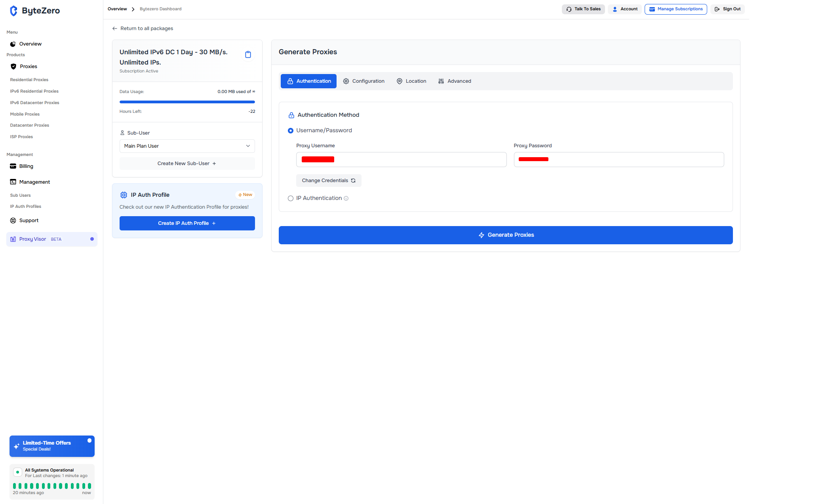The height and width of the screenshot is (504, 824).
Task: Go to Datacenter Proxies
Action: tap(30, 126)
